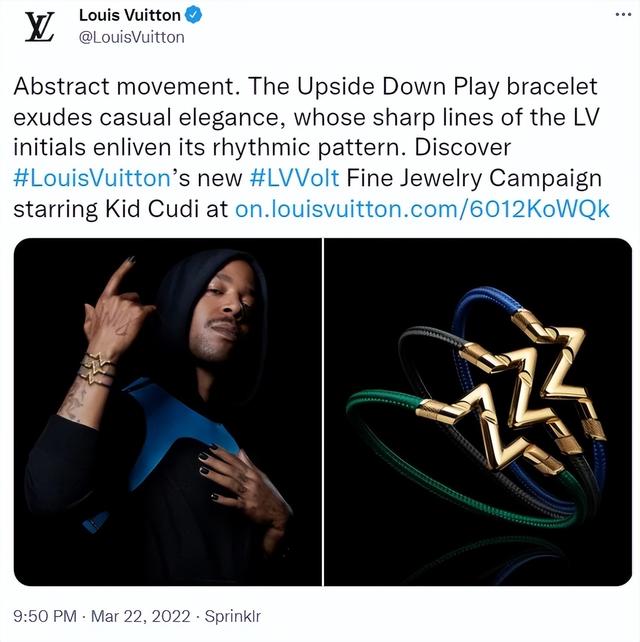
Task: Click the gold bracelets on man's wrist
Action: [97, 368]
